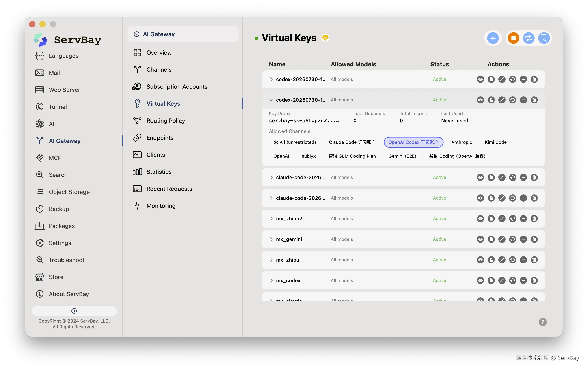Expand the mx_gemini key details
Image resolution: width=588 pixels, height=370 pixels.
[x=271, y=239]
